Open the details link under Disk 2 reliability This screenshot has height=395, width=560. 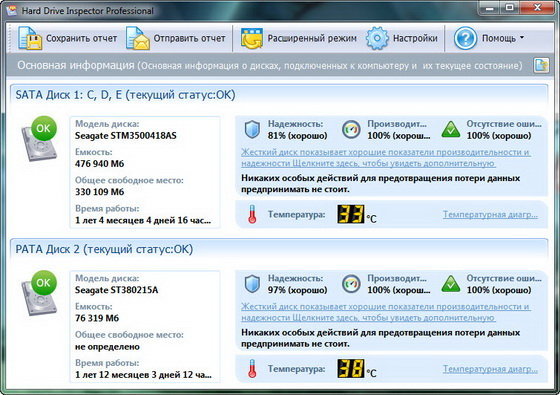[386, 312]
